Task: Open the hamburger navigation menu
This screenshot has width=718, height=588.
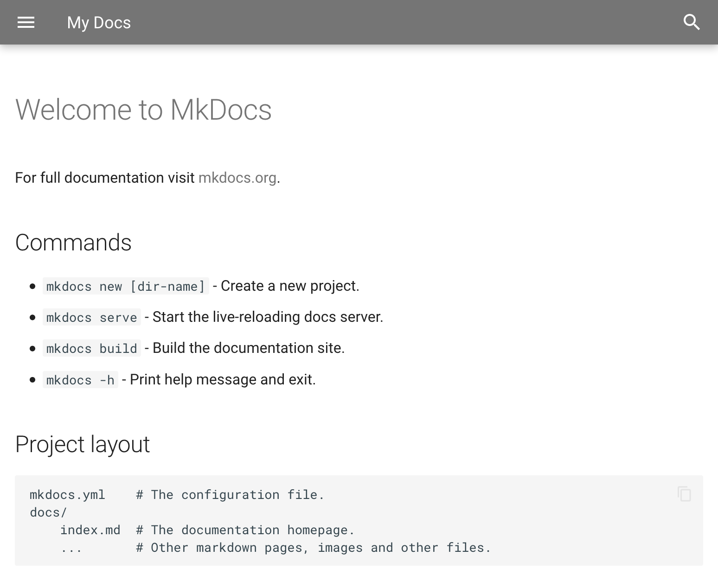Action: click(x=26, y=22)
